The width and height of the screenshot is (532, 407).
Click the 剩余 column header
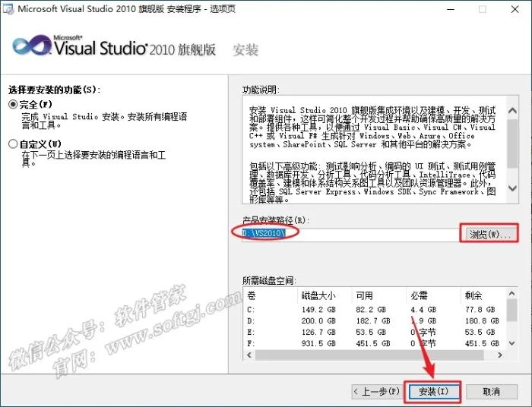pos(483,295)
